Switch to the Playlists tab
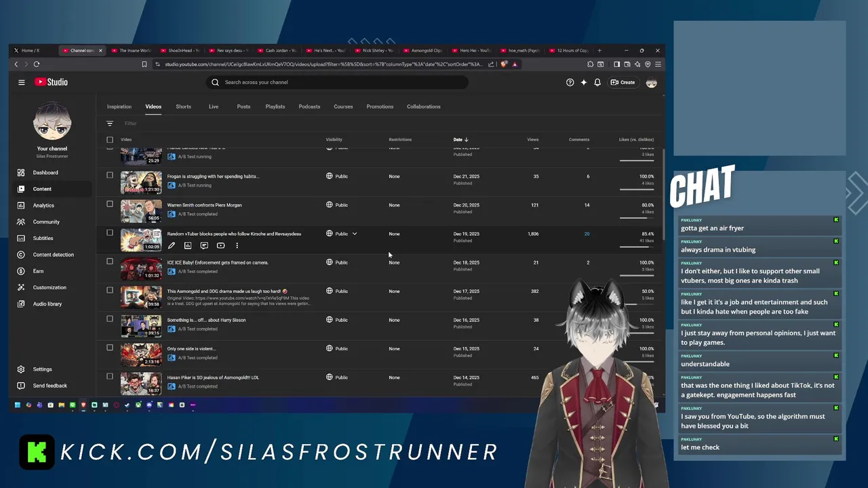This screenshot has height=488, width=868. click(x=275, y=106)
